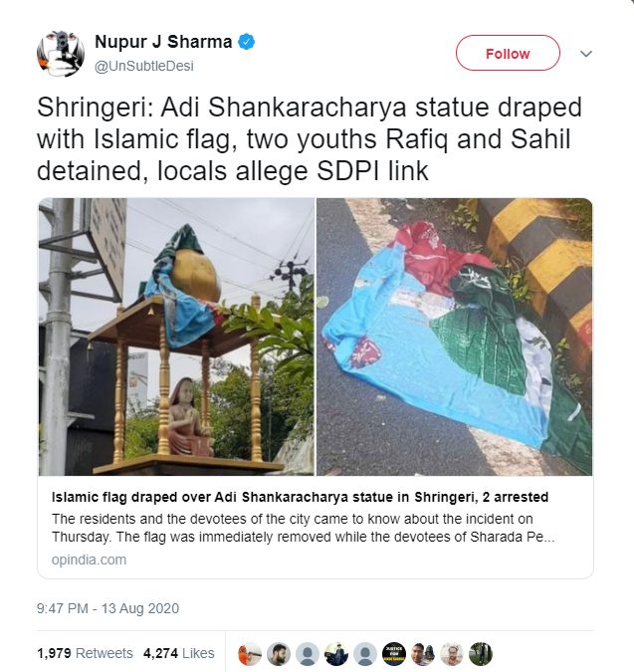View the flag lying on road photo
Screen dimensions: 634x672
[455, 336]
